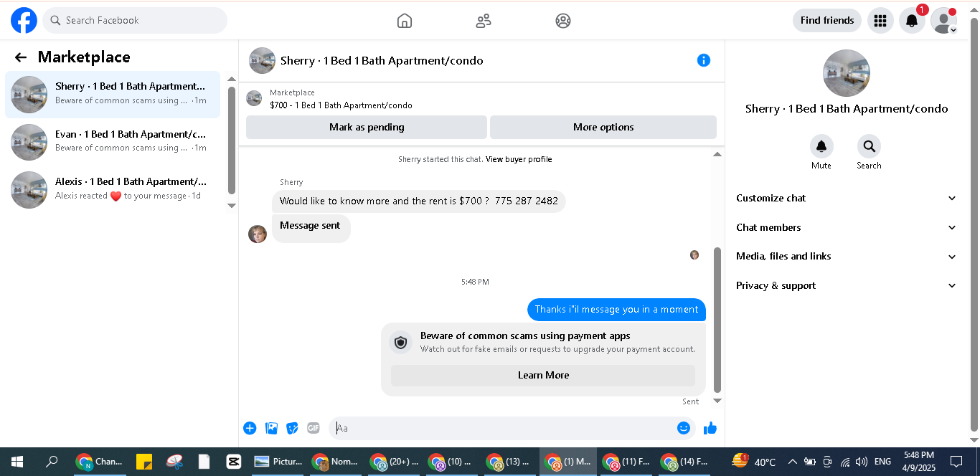This screenshot has height=476, width=980.
Task: Go to Facebook home via logo
Action: [x=24, y=21]
